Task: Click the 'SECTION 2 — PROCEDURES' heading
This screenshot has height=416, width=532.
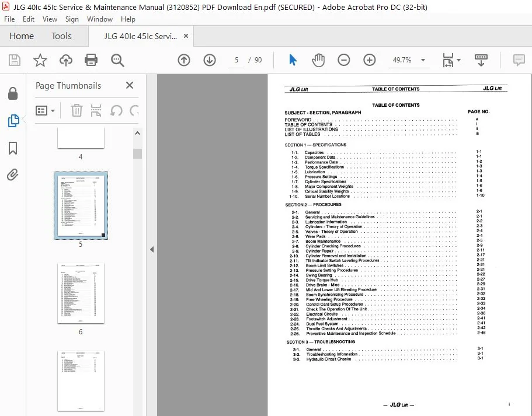Action: [313, 205]
